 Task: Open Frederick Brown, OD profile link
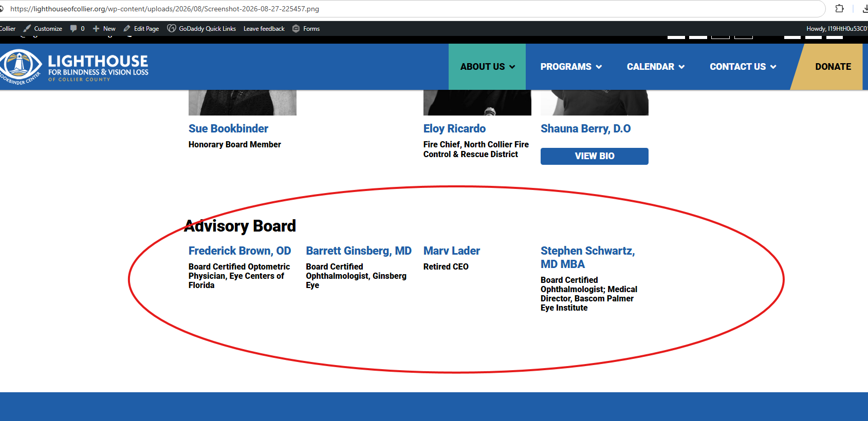point(240,251)
